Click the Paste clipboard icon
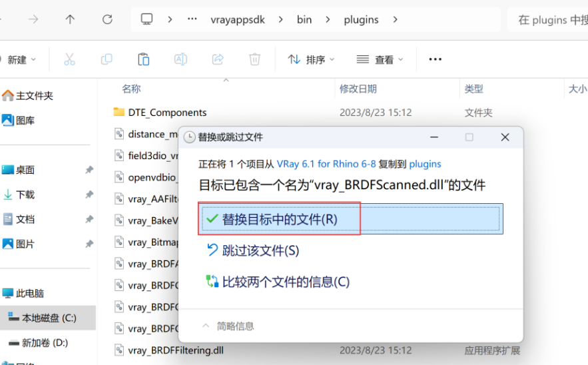Image resolution: width=588 pixels, height=365 pixels. tap(143, 59)
